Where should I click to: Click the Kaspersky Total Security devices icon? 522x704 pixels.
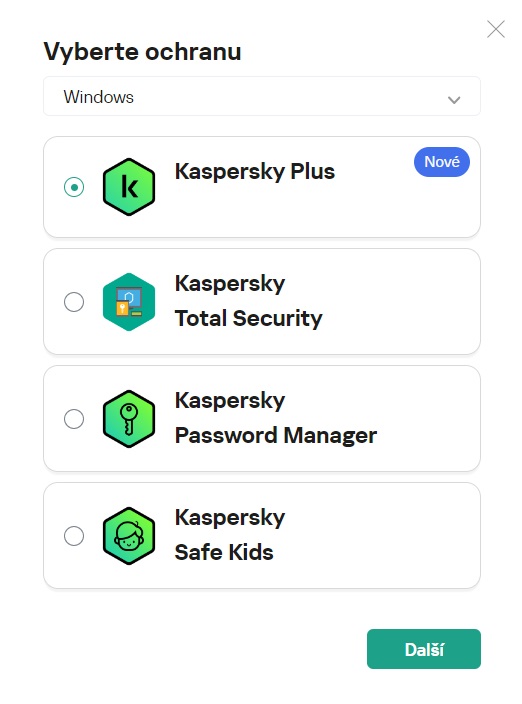click(x=129, y=302)
